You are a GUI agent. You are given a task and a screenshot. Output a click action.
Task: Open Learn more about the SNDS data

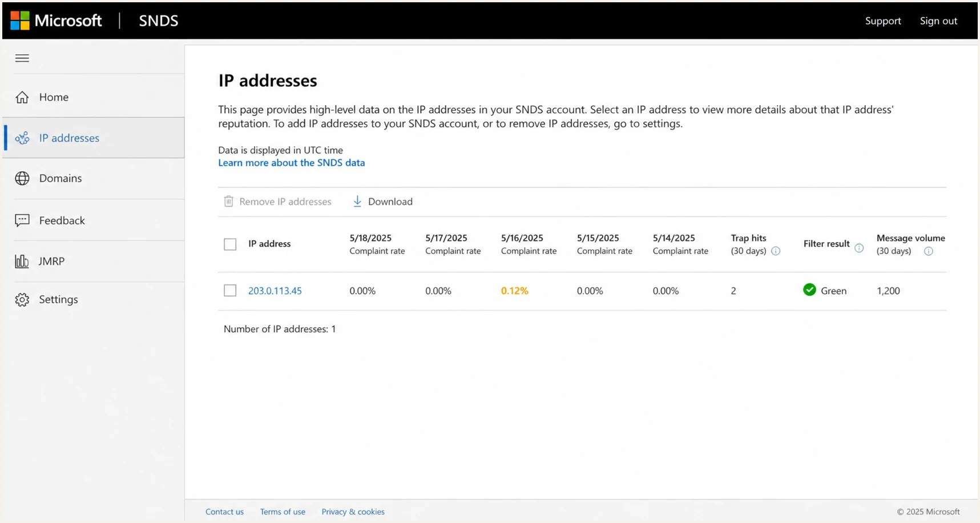tap(291, 163)
